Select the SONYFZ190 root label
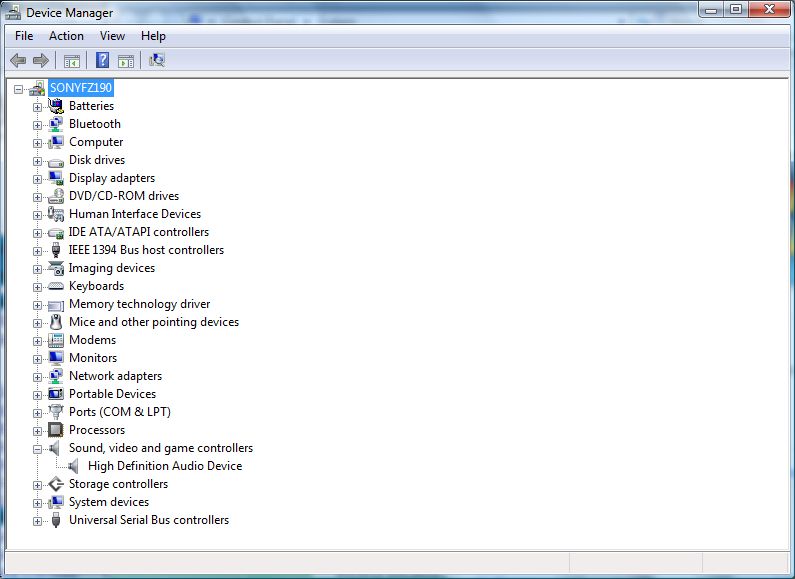This screenshot has width=795, height=579. [x=81, y=88]
